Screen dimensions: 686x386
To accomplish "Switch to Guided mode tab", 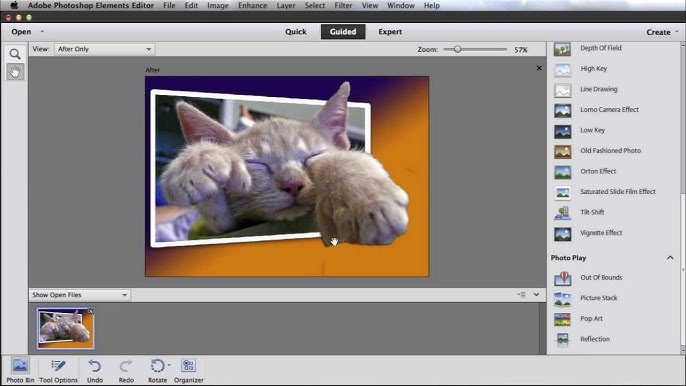I will (x=343, y=32).
